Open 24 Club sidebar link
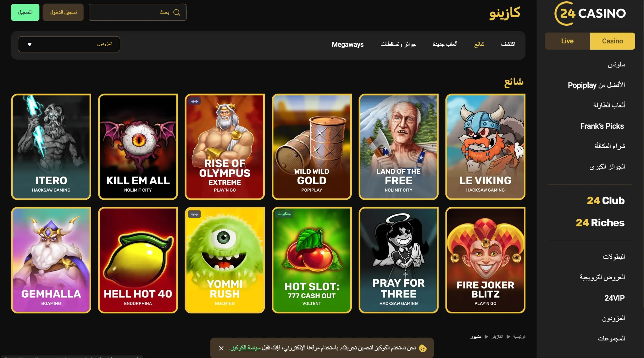Viewport: 644px width, 358px height. click(606, 200)
